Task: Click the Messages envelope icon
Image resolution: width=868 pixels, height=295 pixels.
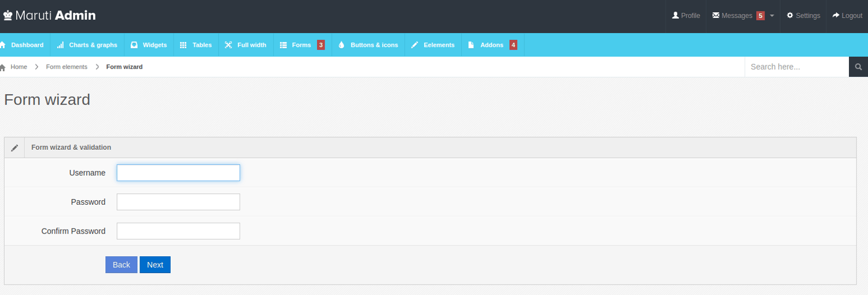Action: click(x=716, y=16)
